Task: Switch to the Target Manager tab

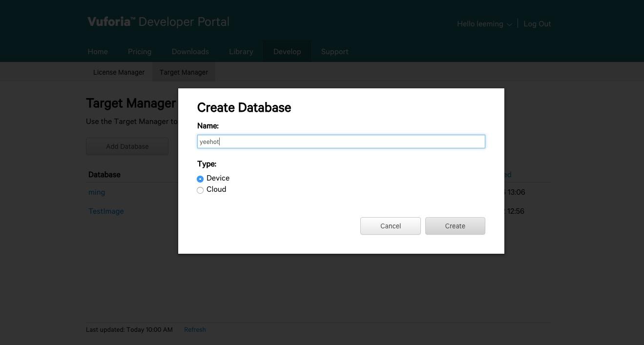Action: tap(184, 72)
